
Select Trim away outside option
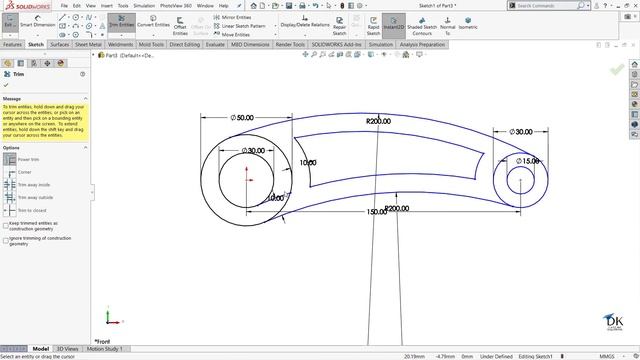pos(10,198)
